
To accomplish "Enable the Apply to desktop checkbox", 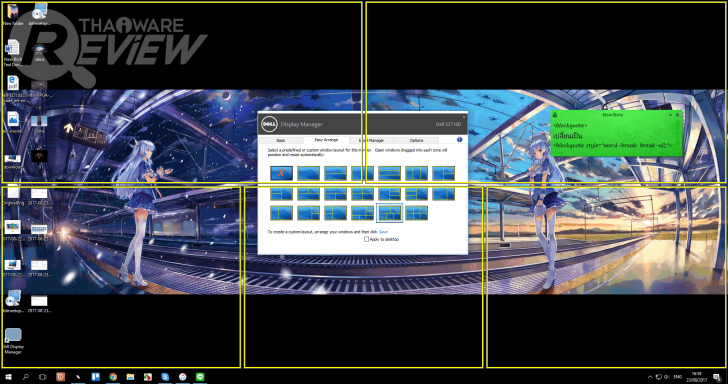I will tap(366, 240).
